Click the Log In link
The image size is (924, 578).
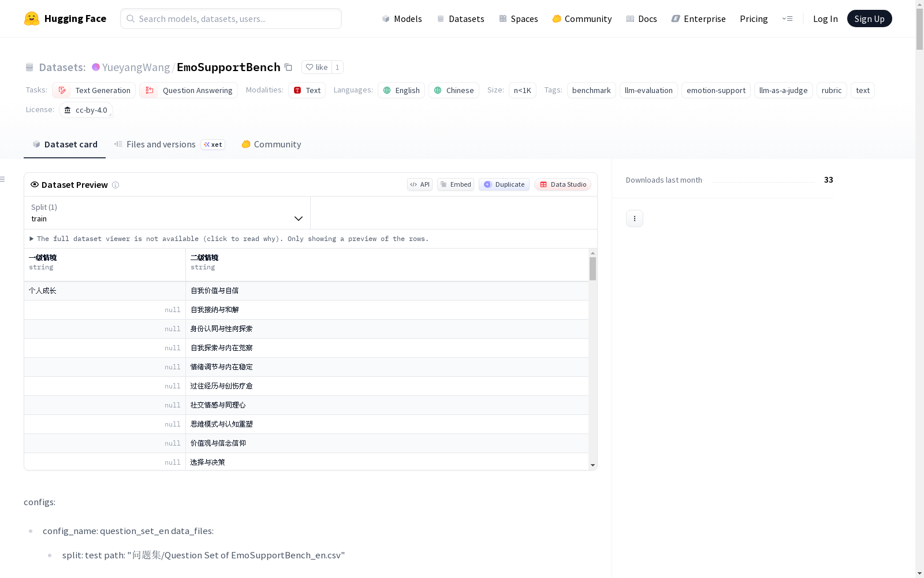[825, 18]
